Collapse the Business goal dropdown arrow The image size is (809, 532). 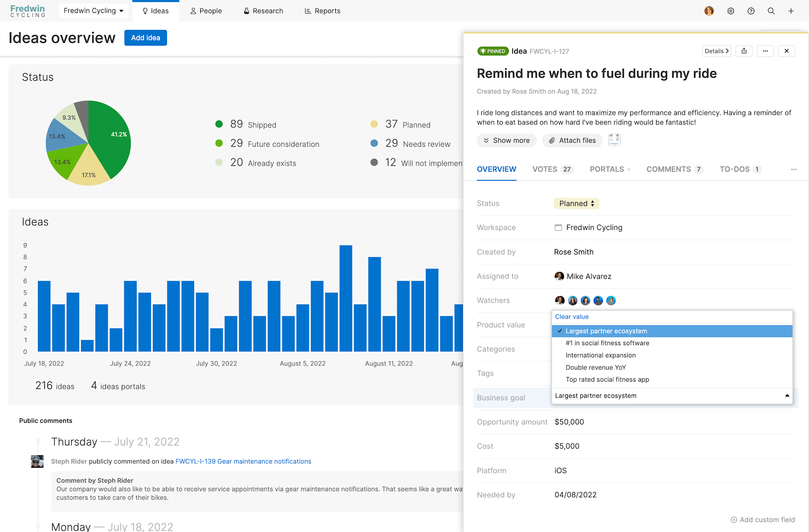(x=787, y=396)
